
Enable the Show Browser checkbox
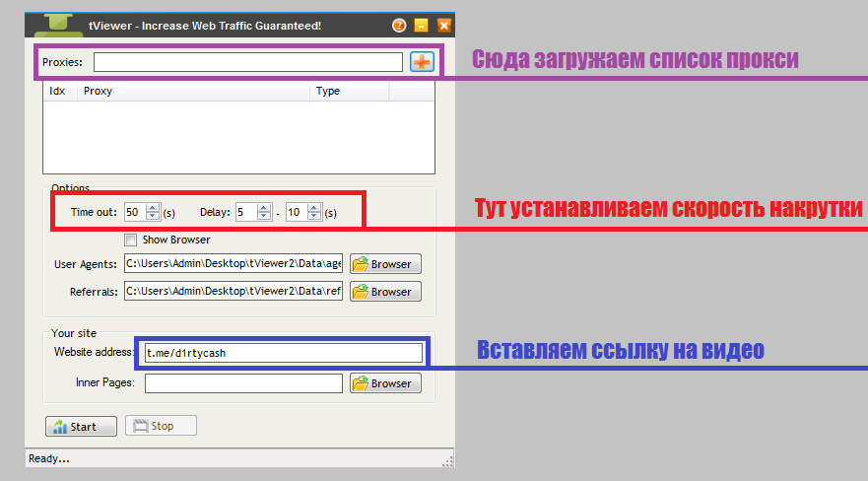click(130, 240)
